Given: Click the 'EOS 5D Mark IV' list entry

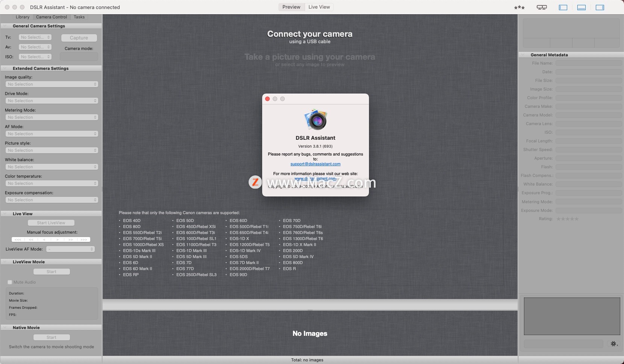Looking at the screenshot, I should [x=298, y=257].
